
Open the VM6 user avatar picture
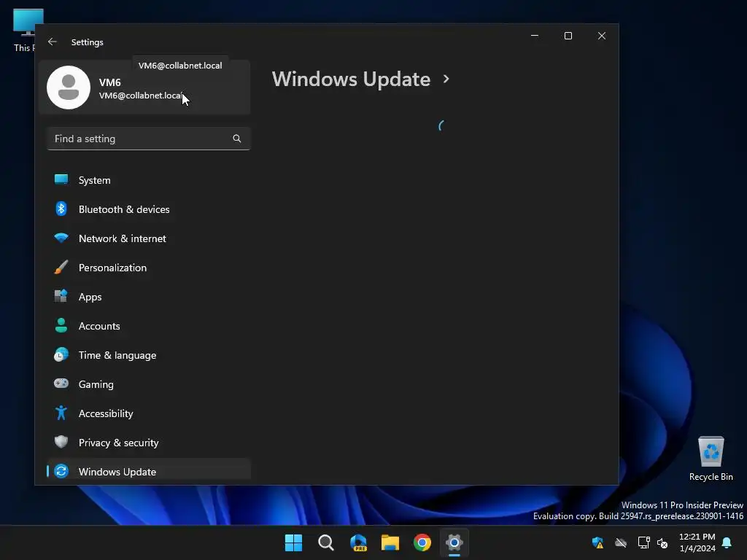[x=69, y=87]
